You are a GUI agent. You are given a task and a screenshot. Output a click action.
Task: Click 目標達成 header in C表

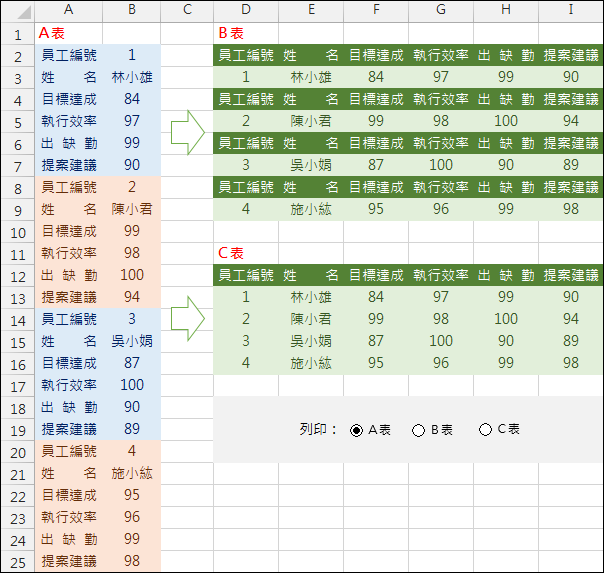(x=376, y=275)
